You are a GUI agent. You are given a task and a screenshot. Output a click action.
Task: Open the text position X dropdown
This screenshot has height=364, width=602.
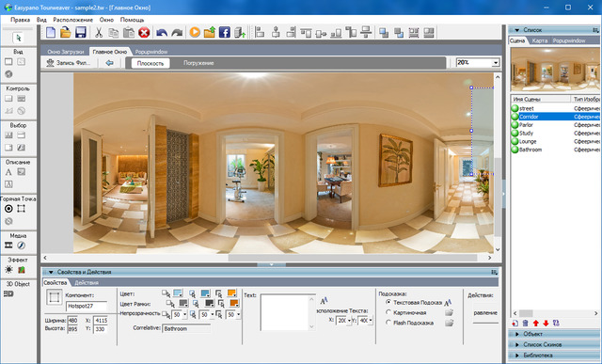coord(349,320)
